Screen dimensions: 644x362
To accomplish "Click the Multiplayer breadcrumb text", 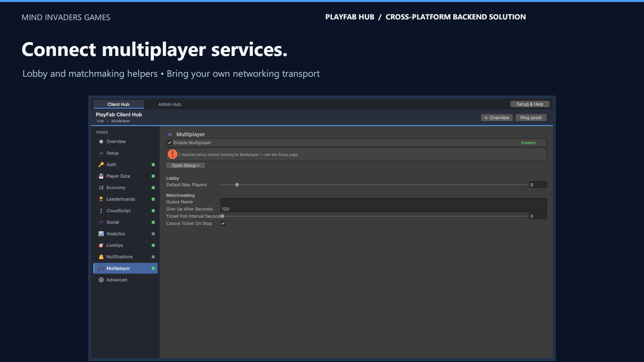I will click(121, 121).
